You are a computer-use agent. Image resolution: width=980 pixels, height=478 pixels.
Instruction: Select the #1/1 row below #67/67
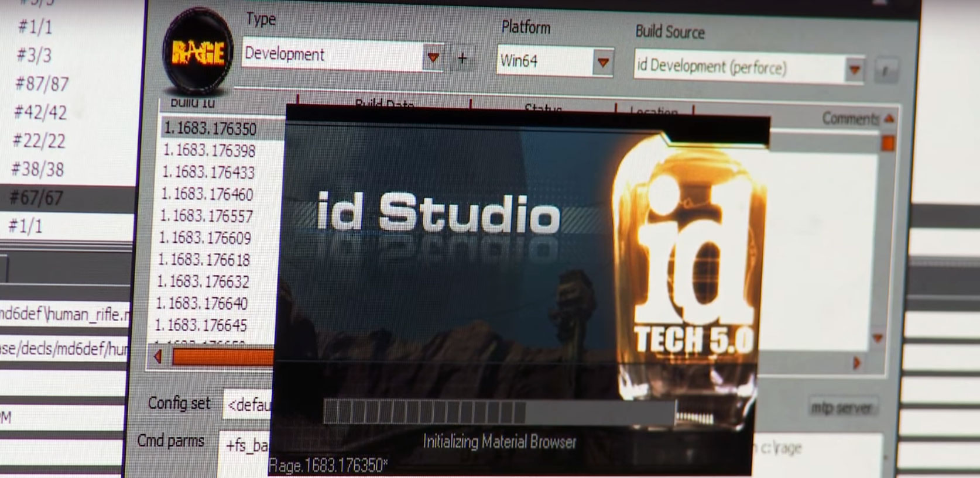25,226
